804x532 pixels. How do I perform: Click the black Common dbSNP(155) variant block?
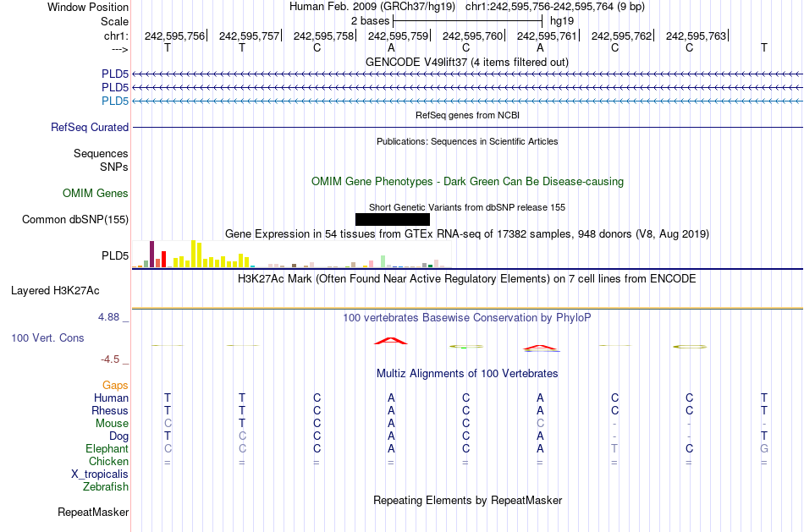[x=392, y=219]
